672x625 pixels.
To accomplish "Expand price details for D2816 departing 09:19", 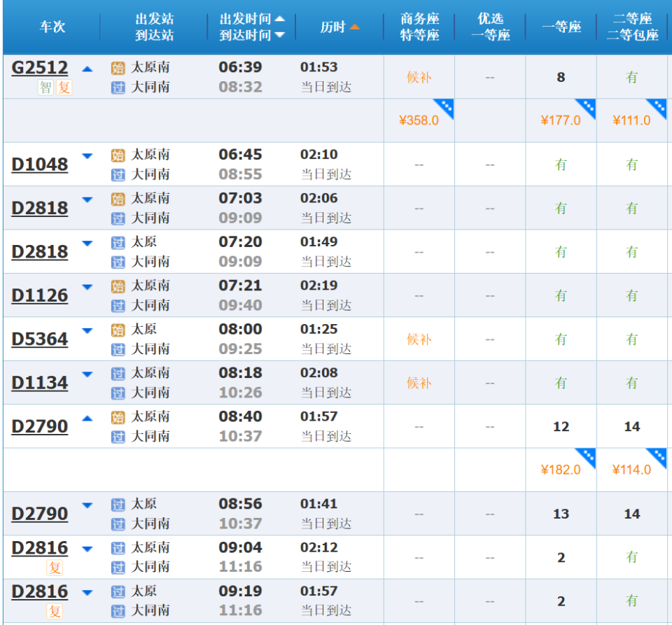I will tap(87, 594).
